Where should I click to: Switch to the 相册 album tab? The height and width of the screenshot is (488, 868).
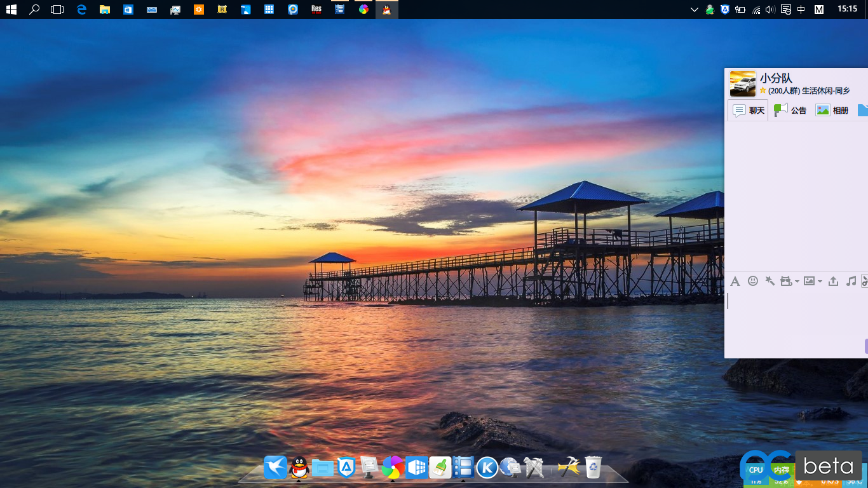click(832, 110)
